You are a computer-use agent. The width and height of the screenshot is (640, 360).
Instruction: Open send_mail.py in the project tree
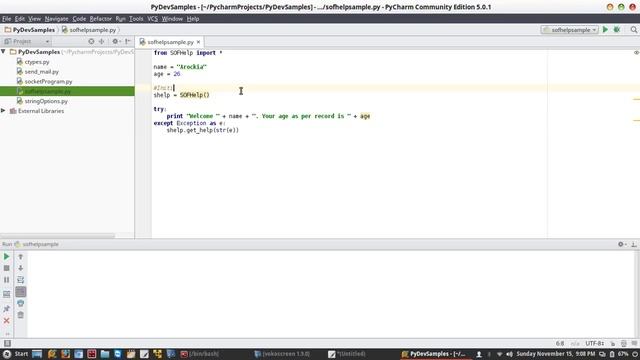[42, 72]
